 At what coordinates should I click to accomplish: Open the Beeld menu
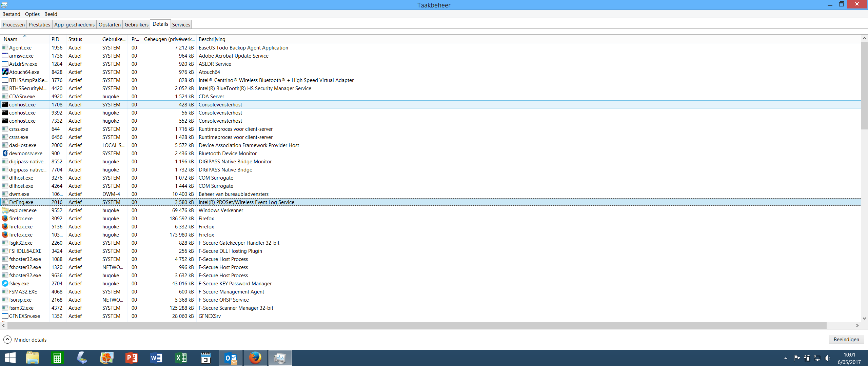(x=51, y=14)
